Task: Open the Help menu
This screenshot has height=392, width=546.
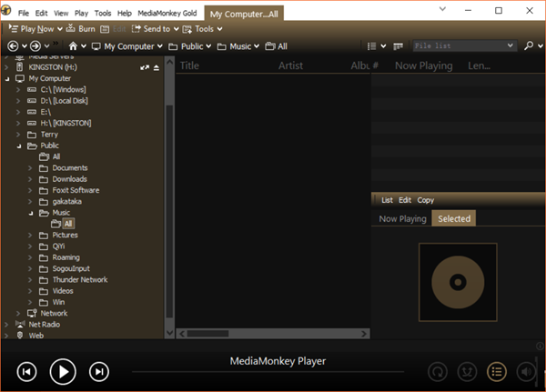Action: tap(125, 14)
